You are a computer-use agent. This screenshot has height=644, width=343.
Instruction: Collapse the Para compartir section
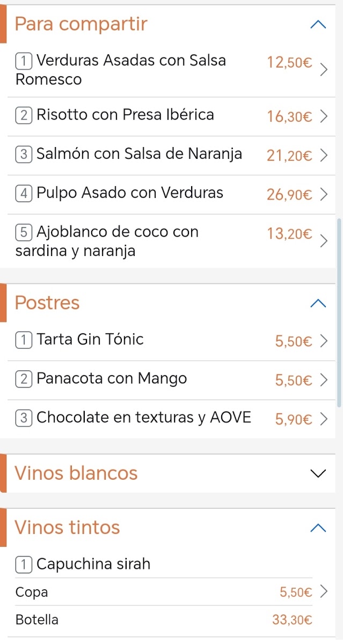tap(318, 25)
